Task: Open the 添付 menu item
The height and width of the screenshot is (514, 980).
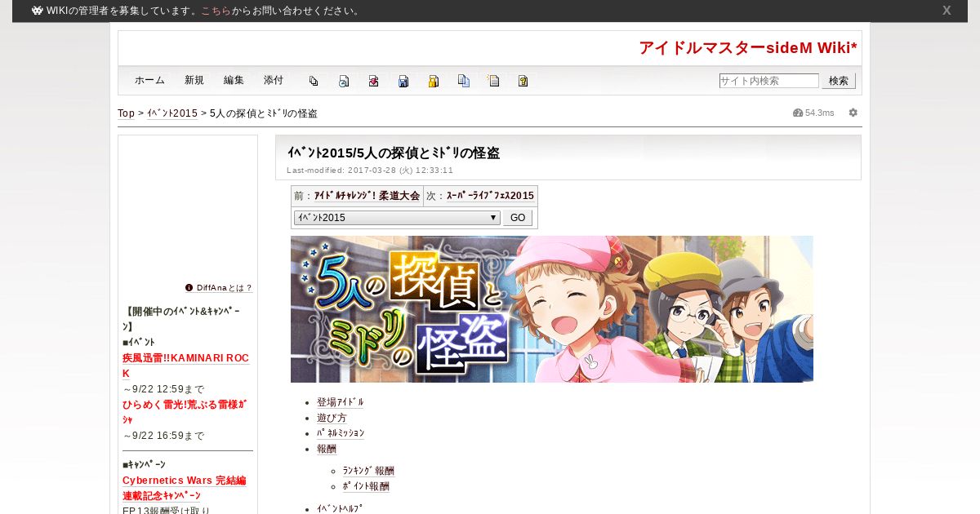Action: click(274, 80)
